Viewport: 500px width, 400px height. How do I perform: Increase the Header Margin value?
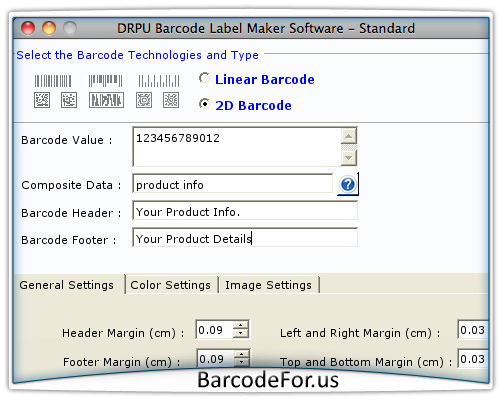coord(241,325)
